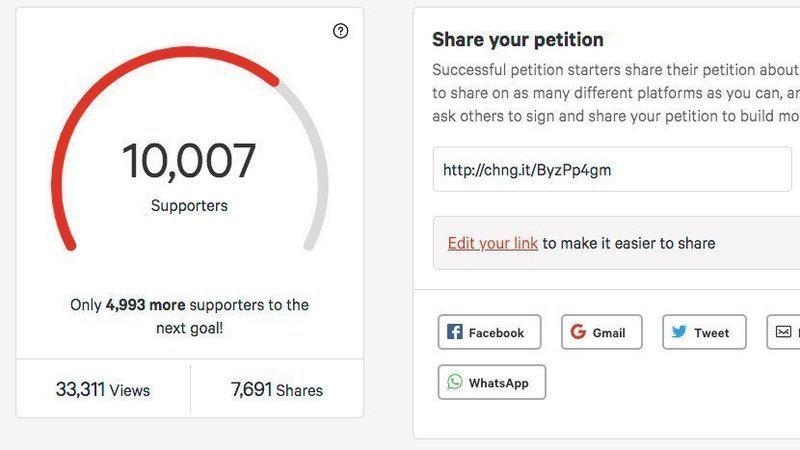Click the Facebook logo icon
This screenshot has height=450, width=800.
454,332
